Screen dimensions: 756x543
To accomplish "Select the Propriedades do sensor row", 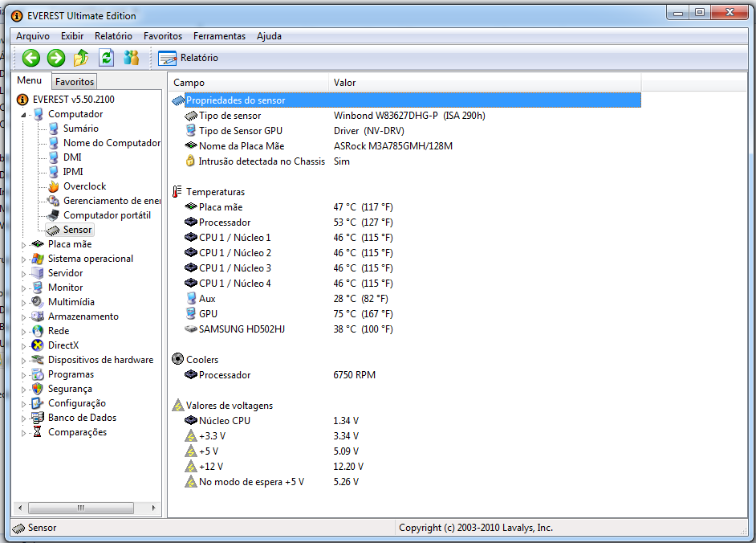I will point(406,100).
